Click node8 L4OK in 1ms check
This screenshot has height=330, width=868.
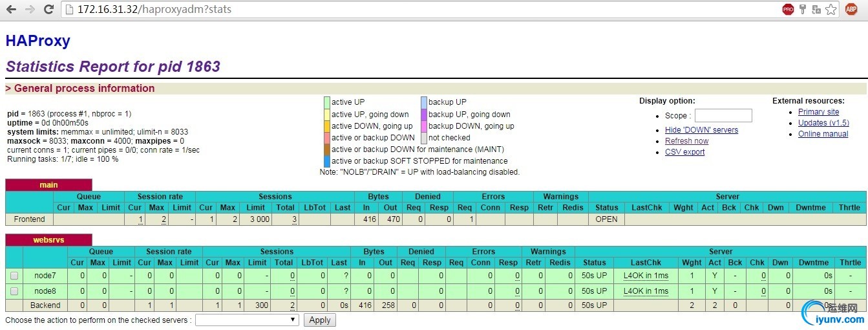click(646, 291)
